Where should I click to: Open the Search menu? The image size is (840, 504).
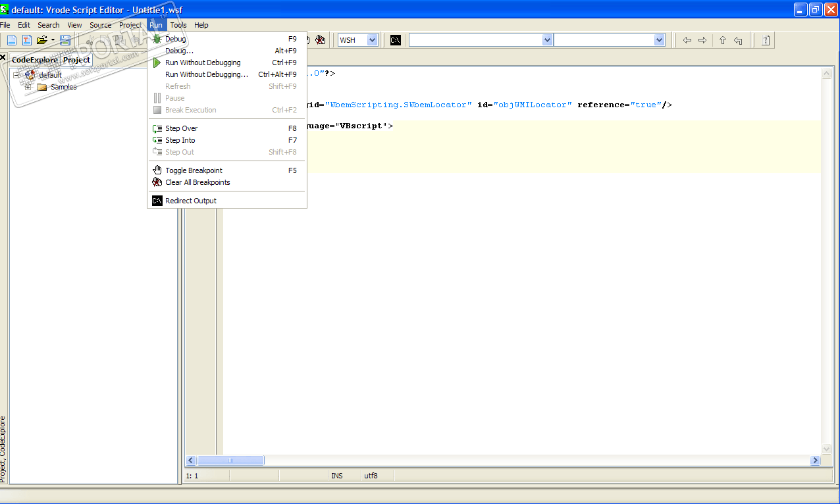point(49,25)
